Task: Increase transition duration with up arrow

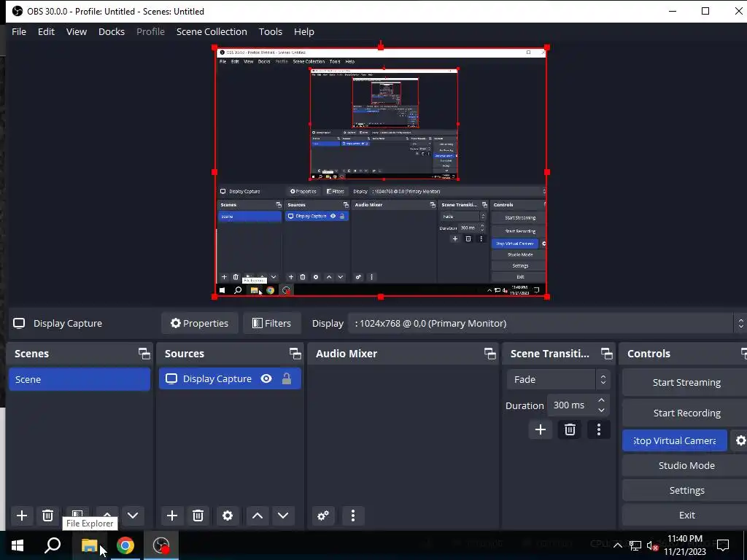Action: 601,400
